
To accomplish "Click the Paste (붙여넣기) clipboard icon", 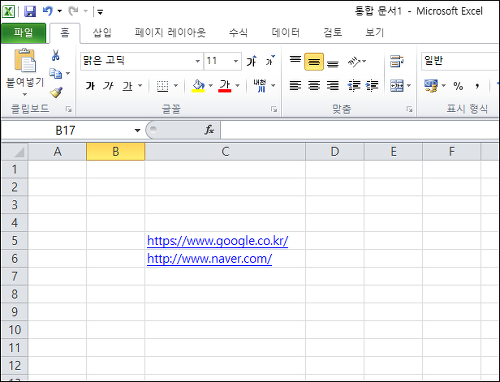I will tap(25, 60).
